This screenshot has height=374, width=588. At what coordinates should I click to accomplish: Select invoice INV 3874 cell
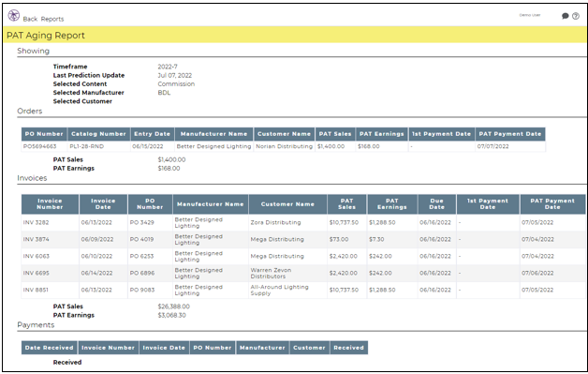pyautogui.click(x=50, y=239)
